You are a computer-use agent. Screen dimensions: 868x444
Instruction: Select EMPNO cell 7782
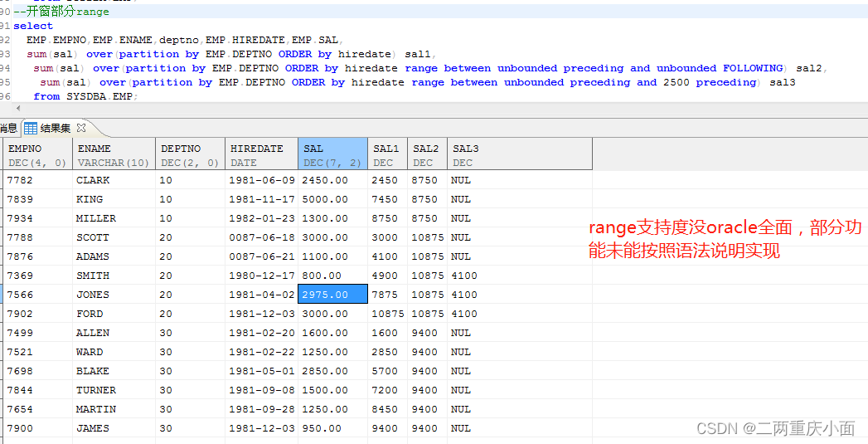point(38,180)
